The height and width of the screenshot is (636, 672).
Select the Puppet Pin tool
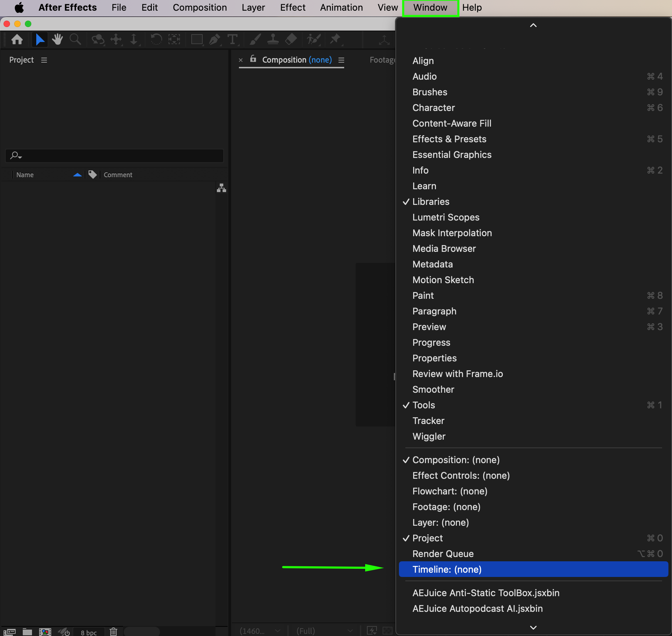point(335,39)
